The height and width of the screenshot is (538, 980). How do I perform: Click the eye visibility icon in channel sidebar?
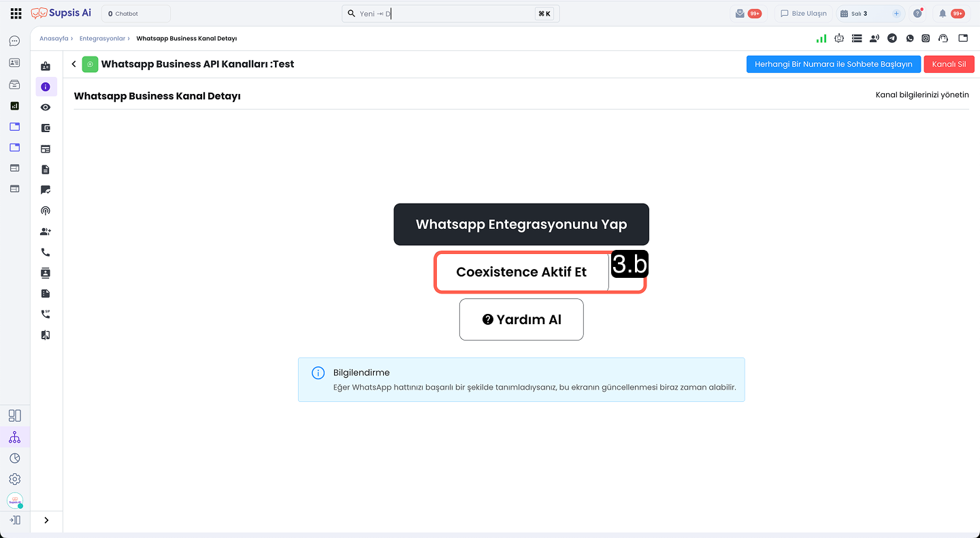46,108
